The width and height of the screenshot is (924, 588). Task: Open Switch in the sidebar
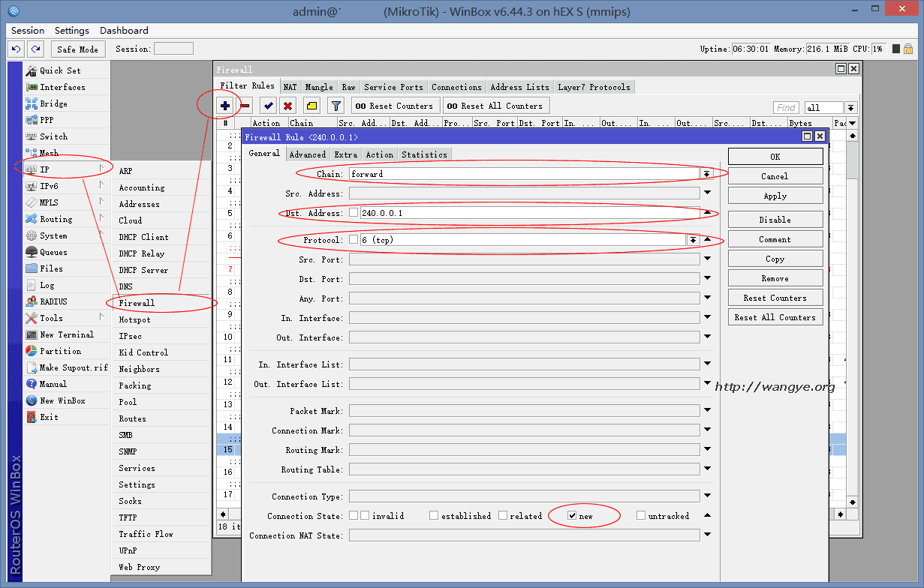tap(53, 136)
